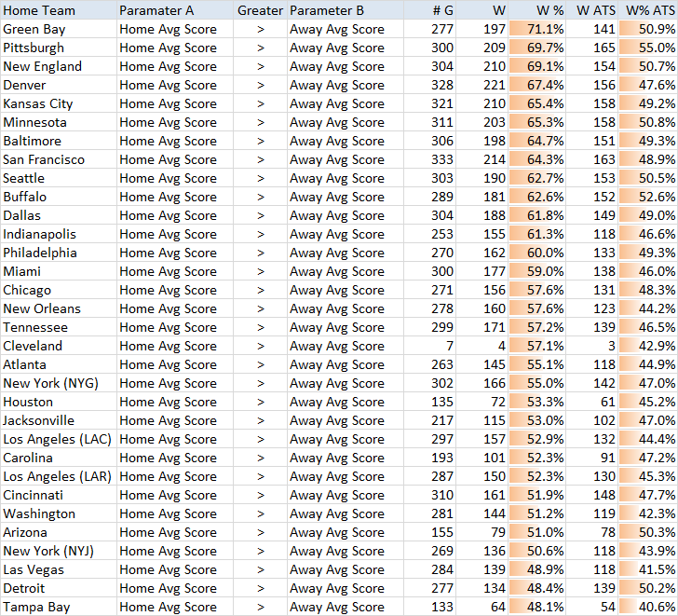Select the Tennessee team cell
Viewport: 678px width, 616px height.
(59, 326)
